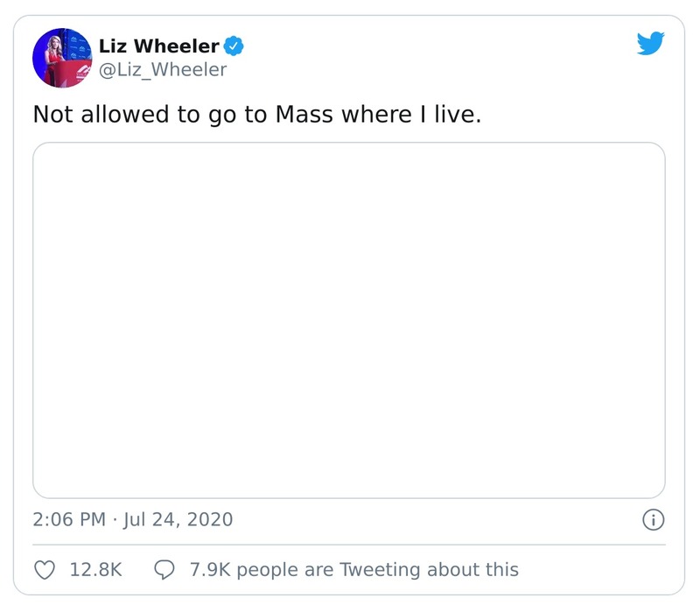Click the Jul 24, 2020 date
700x612 pixels.
(178, 519)
